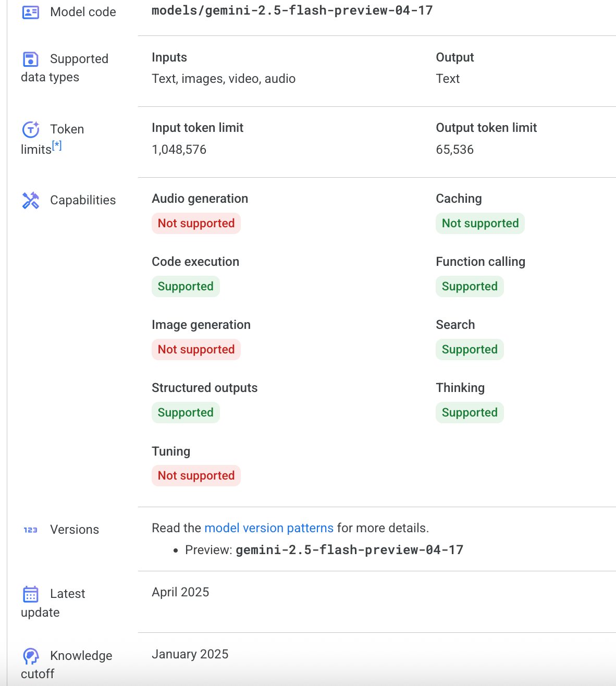Click the Knowledge cutoff icon
This screenshot has height=686, width=616.
[x=31, y=656]
